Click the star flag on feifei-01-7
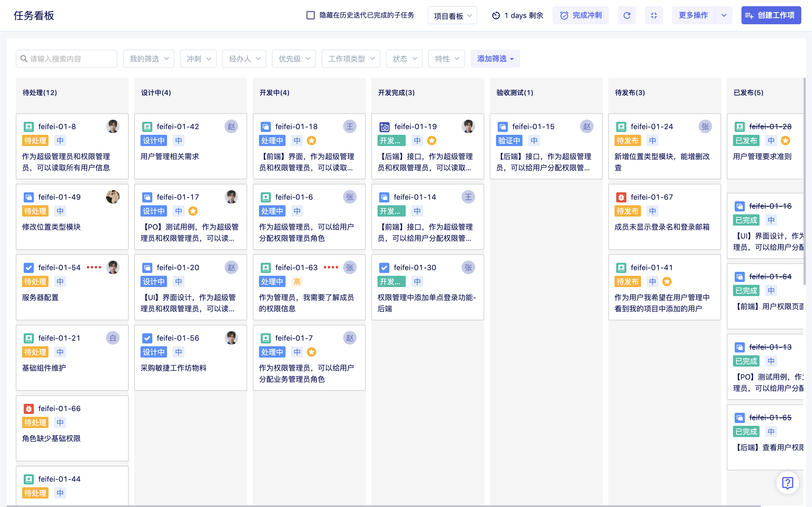This screenshot has width=812, height=507. [311, 352]
